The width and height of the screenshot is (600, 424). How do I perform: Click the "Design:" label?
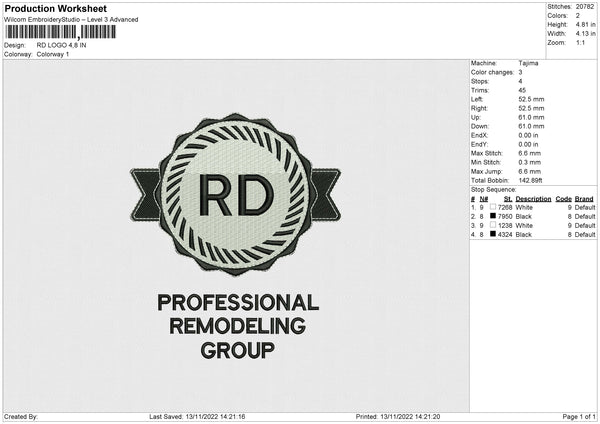coord(14,45)
